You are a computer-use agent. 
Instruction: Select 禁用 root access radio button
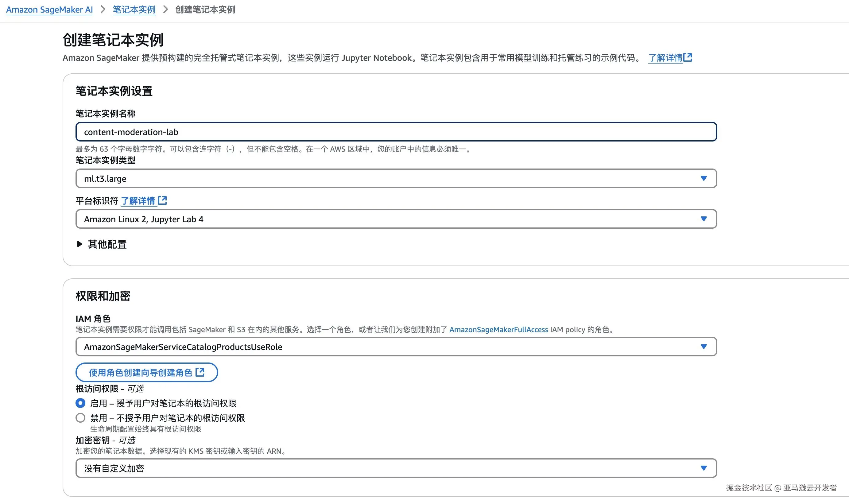coord(80,418)
